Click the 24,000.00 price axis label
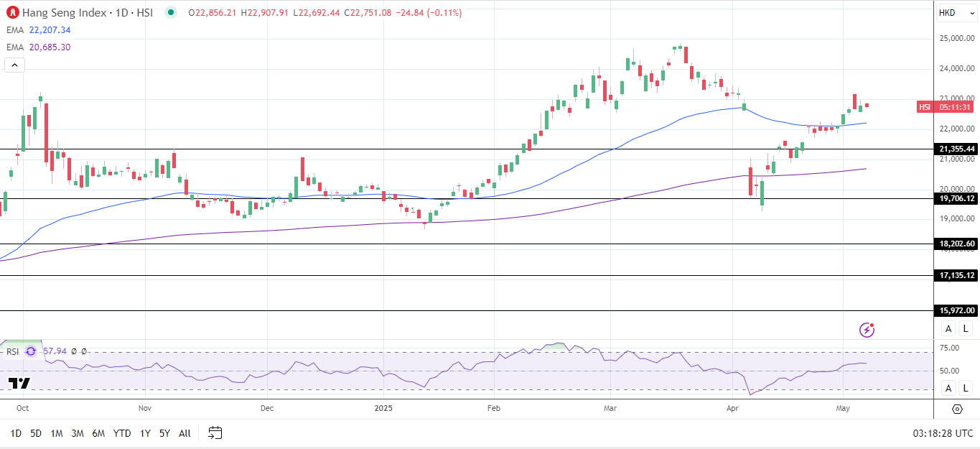 [x=957, y=69]
